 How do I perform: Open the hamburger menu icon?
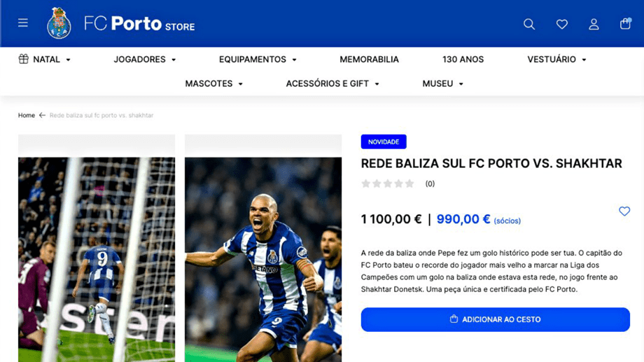click(23, 23)
